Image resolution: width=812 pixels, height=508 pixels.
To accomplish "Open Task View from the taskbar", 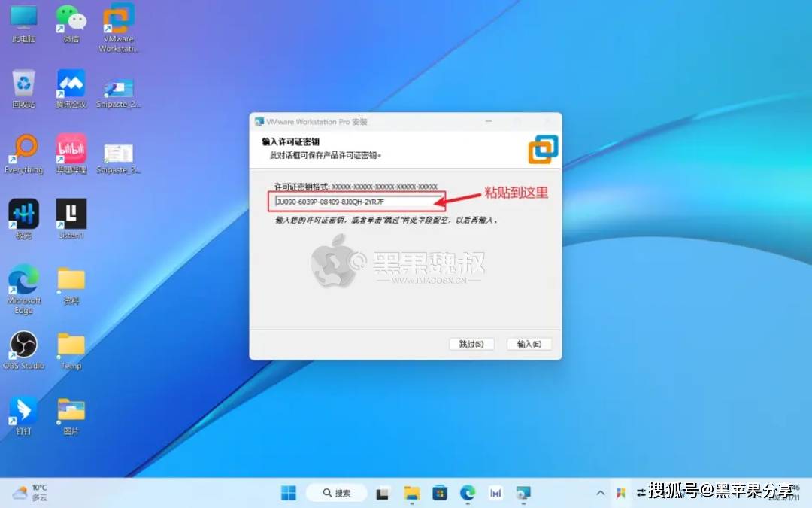I will coord(383,493).
